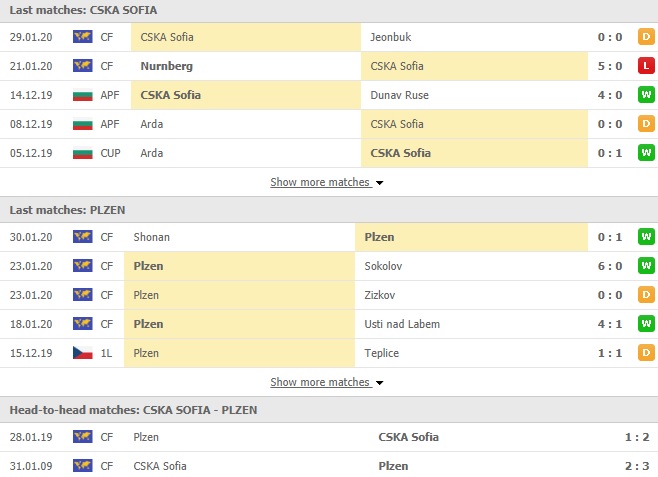Select the Last matches: PLZEN header
658x477 pixels.
[x=69, y=210]
